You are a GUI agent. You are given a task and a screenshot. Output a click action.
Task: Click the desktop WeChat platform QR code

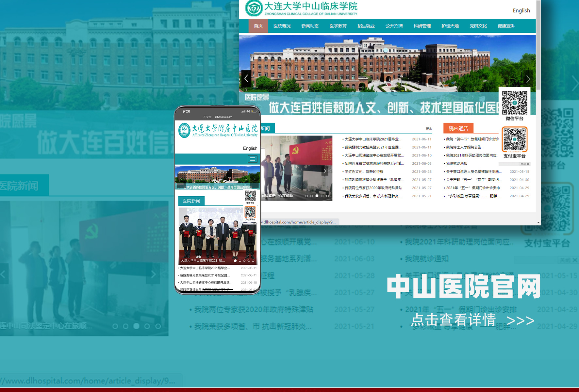pyautogui.click(x=514, y=103)
